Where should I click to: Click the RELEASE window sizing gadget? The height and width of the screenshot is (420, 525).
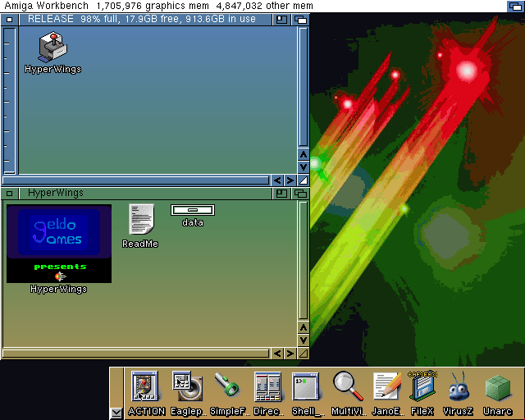pyautogui.click(x=304, y=180)
